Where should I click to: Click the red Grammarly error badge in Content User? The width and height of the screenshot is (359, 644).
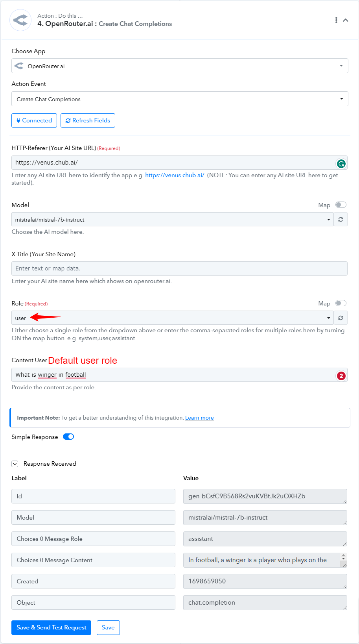[x=341, y=376]
